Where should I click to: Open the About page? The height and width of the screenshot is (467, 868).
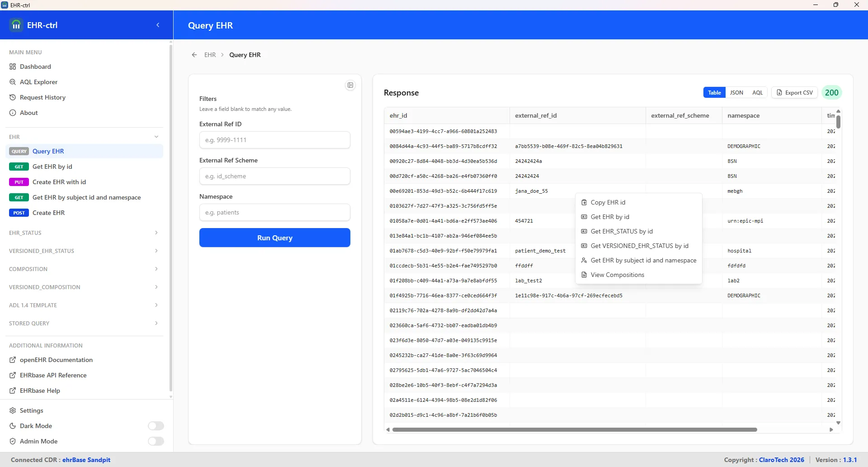tap(28, 113)
